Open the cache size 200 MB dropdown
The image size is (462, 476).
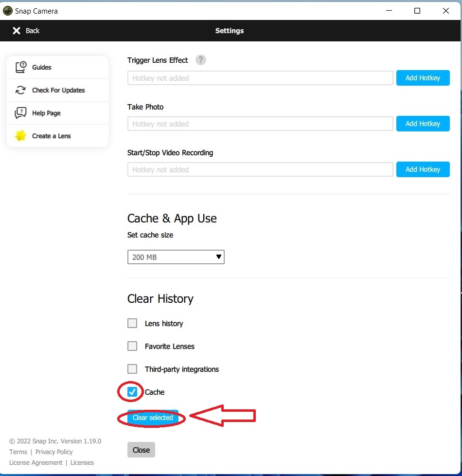[x=176, y=257]
